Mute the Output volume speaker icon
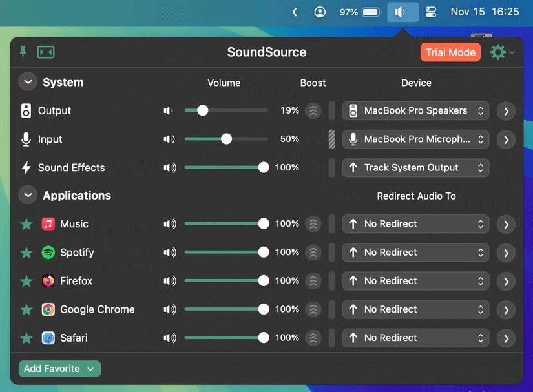 [168, 110]
